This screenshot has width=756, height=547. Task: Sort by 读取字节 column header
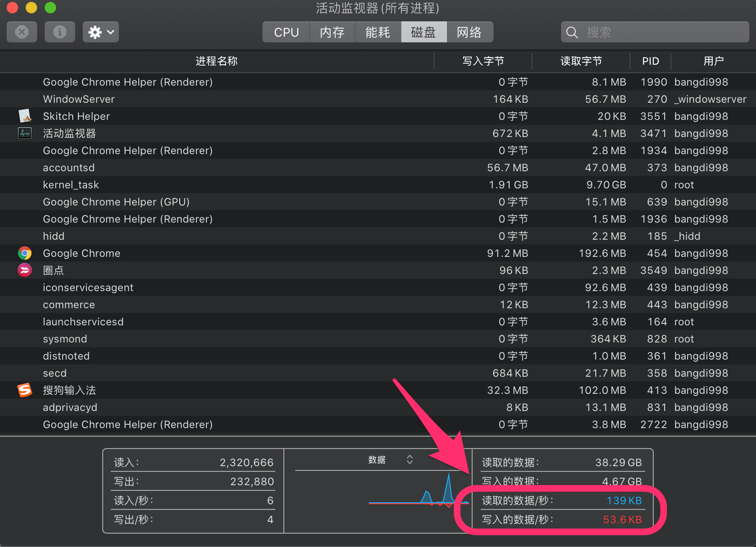[x=581, y=61]
